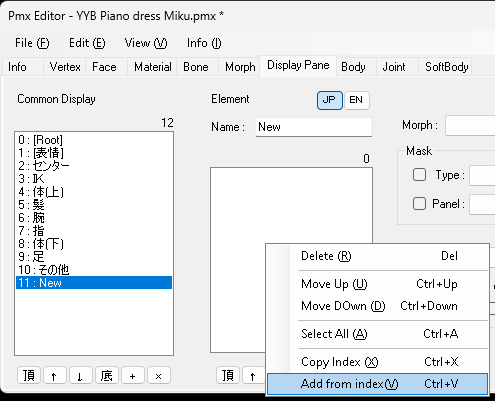Click the up arrow button under Common Display
Viewport: 495px width, 401px height.
coord(55,376)
